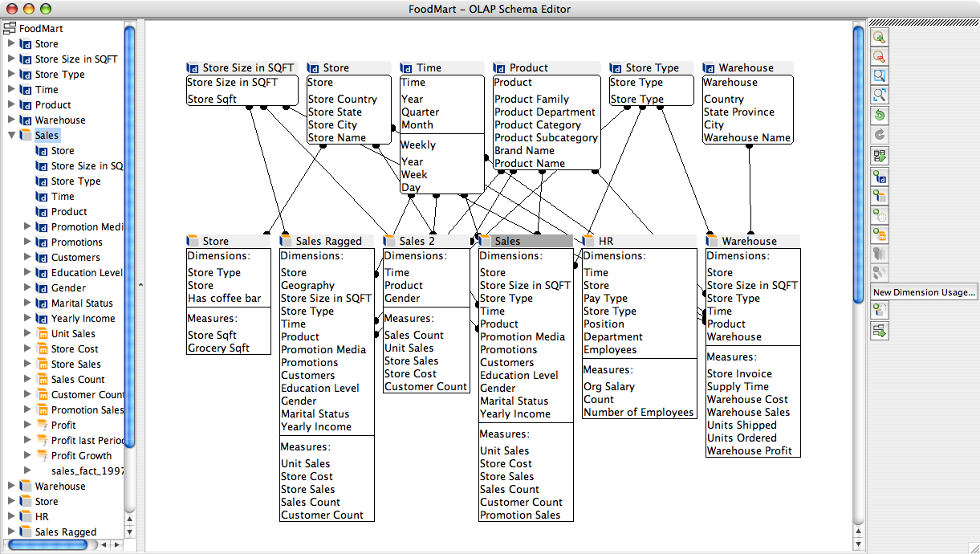Click 'Has coffee bar' in Store cube
Viewport: 980px width, 554px height.
pos(224,299)
